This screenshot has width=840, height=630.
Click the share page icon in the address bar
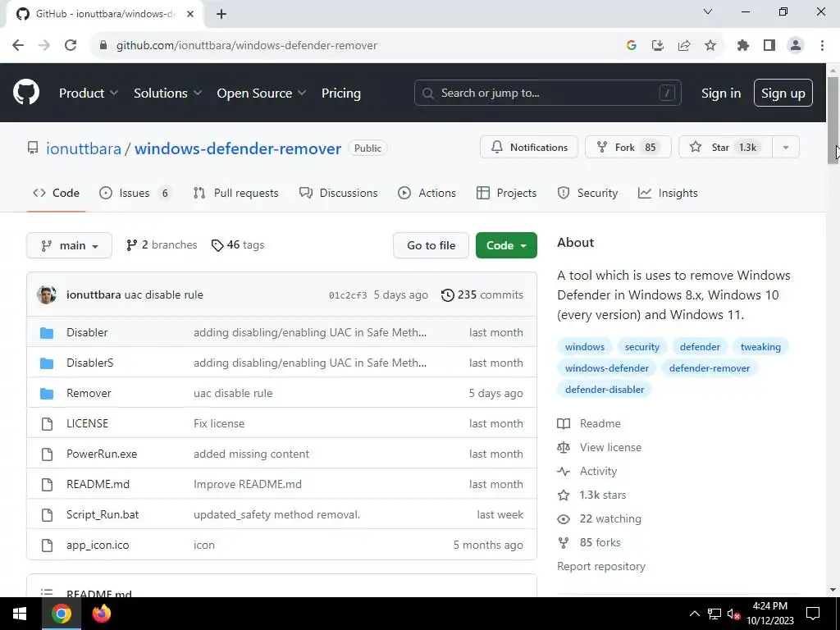click(684, 46)
